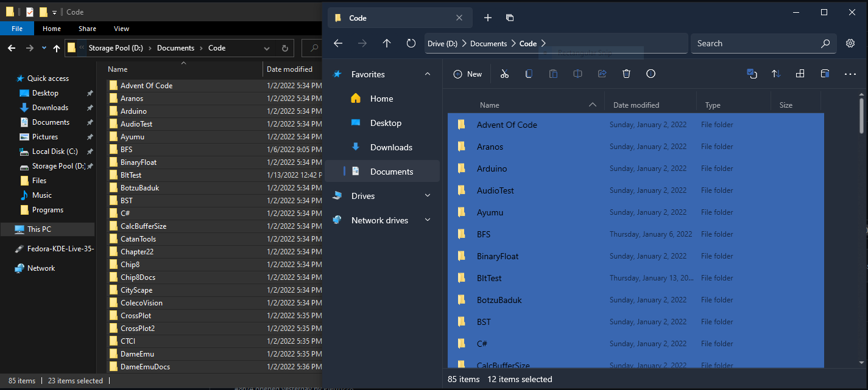Refresh the Files app folder view
The height and width of the screenshot is (390, 868).
pos(411,43)
